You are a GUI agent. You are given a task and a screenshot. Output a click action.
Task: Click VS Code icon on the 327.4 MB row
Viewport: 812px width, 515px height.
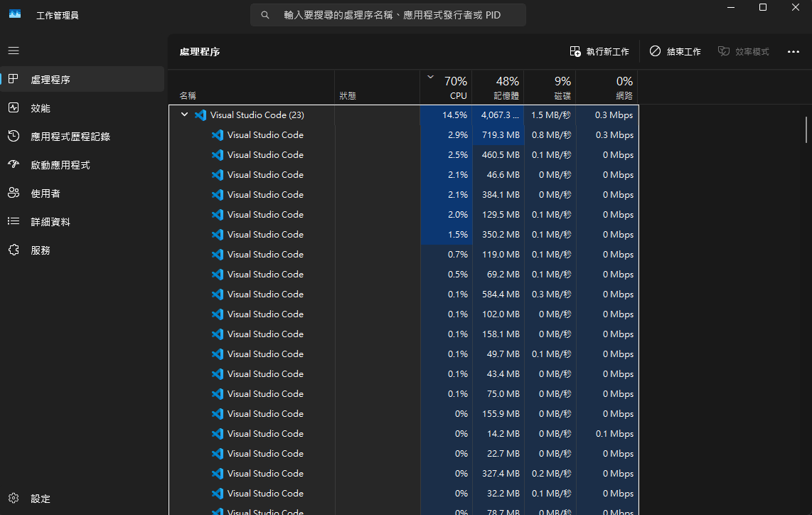coord(218,474)
